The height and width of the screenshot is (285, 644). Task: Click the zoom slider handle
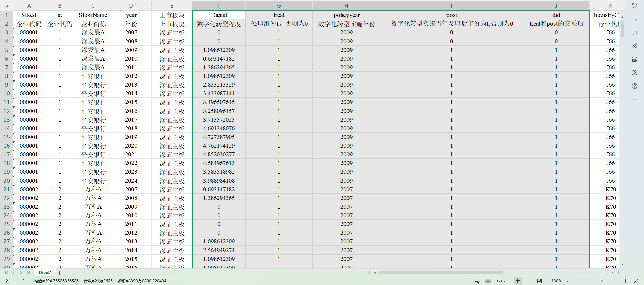coord(602,281)
